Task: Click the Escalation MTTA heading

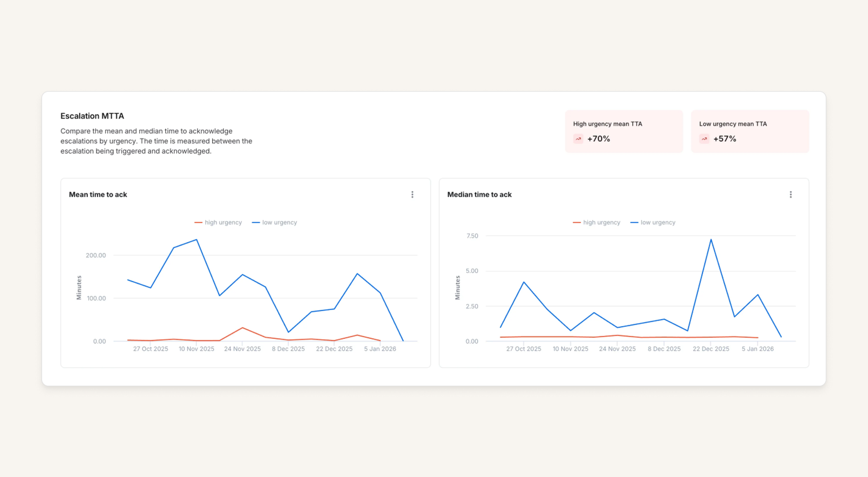Action: click(x=92, y=116)
